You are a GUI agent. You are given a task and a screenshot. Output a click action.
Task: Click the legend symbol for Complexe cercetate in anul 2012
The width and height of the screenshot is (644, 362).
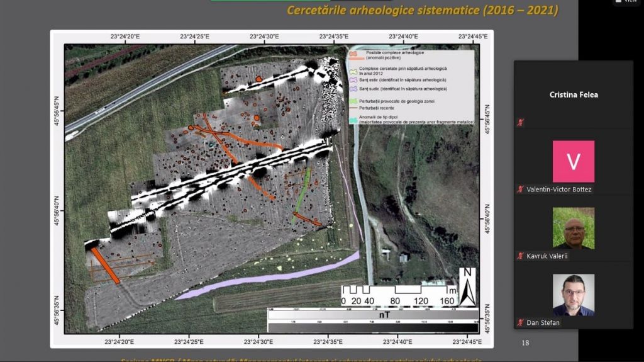click(x=353, y=72)
